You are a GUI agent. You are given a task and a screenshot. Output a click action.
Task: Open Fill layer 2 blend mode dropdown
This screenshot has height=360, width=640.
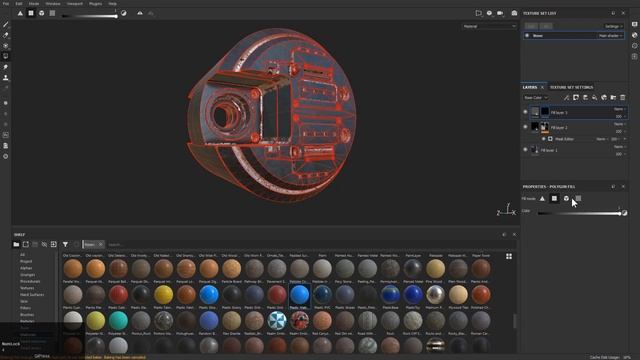(x=620, y=124)
